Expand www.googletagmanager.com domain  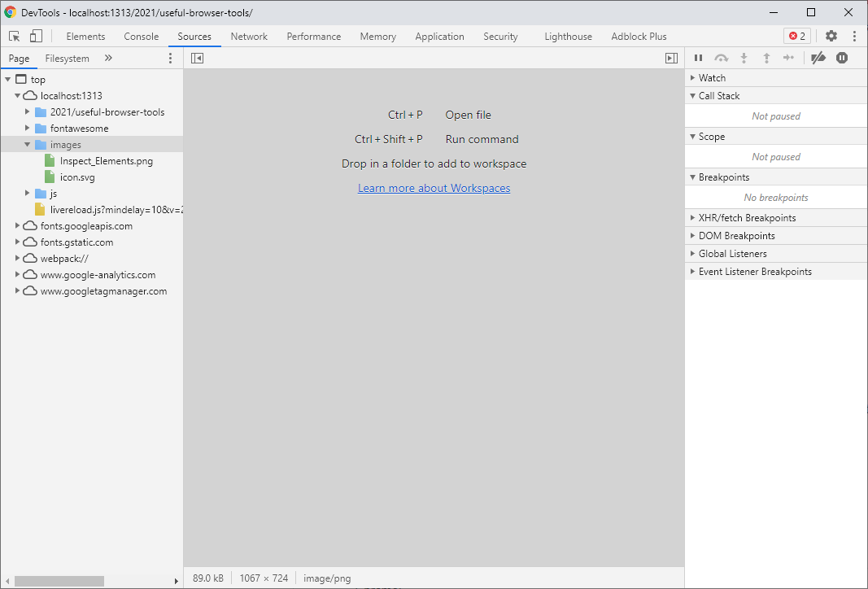point(17,290)
